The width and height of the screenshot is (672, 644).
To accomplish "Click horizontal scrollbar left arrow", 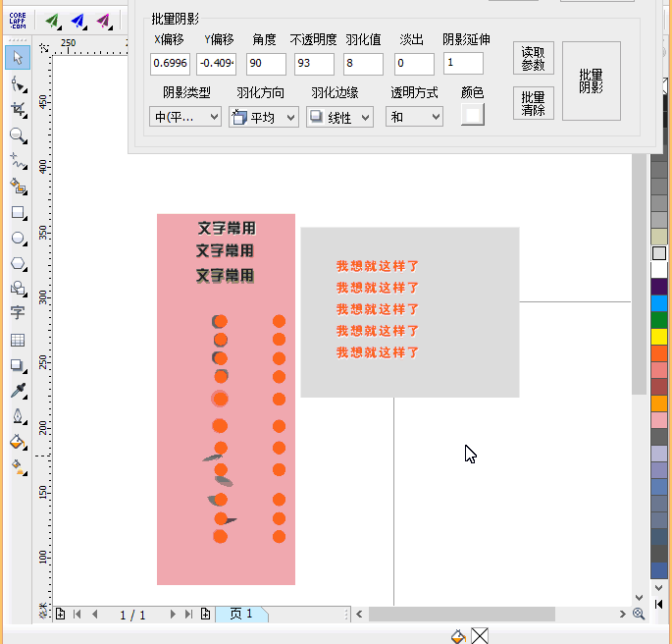I will point(359,614).
